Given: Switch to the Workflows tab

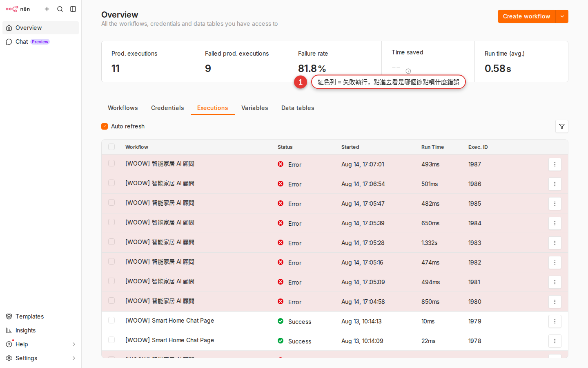Looking at the screenshot, I should [x=123, y=108].
